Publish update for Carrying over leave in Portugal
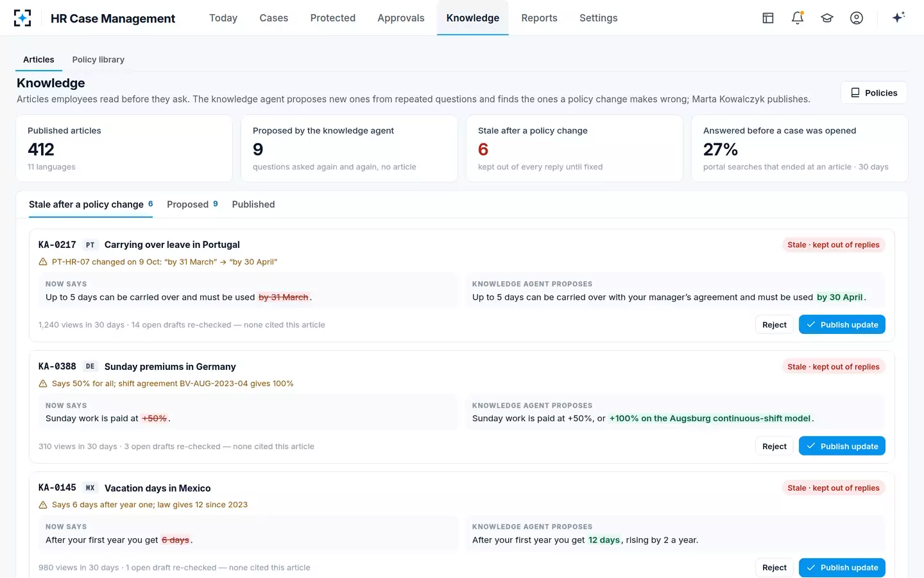Image resolution: width=924 pixels, height=578 pixels. [x=842, y=324]
